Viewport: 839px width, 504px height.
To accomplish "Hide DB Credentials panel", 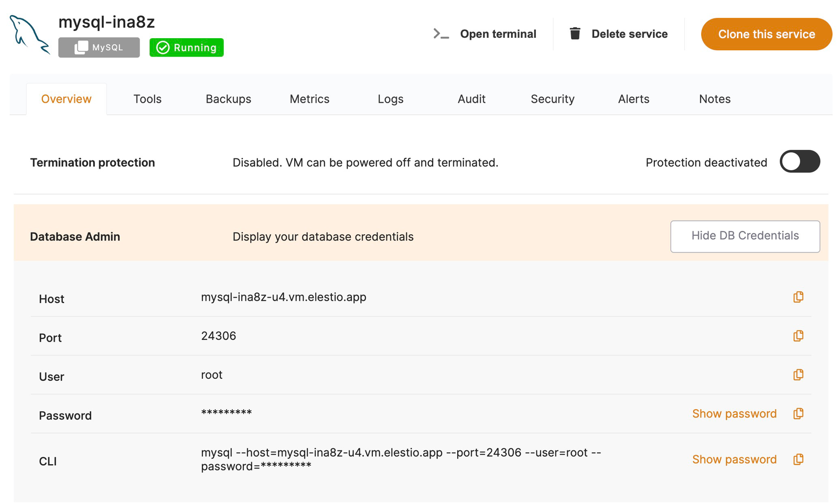I will 745,236.
